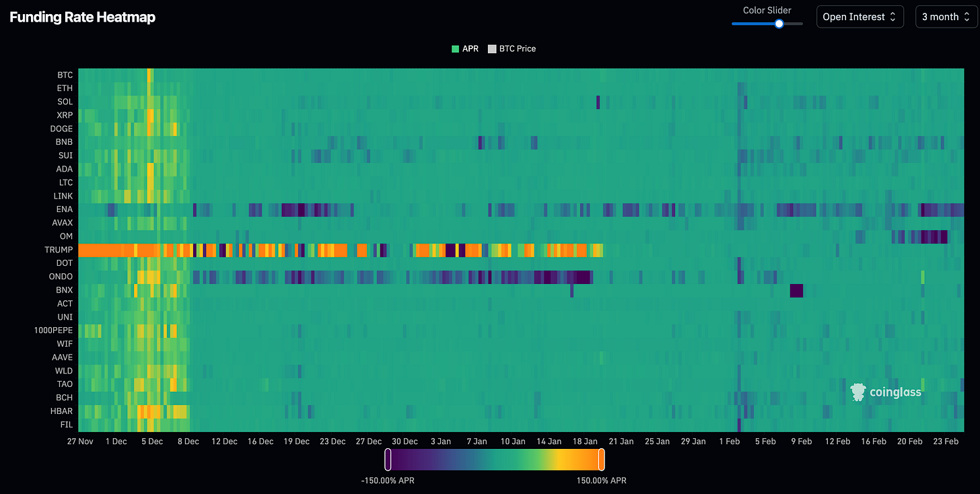Click the DOGE row label
Viewport: 980px width, 494px height.
(x=61, y=129)
